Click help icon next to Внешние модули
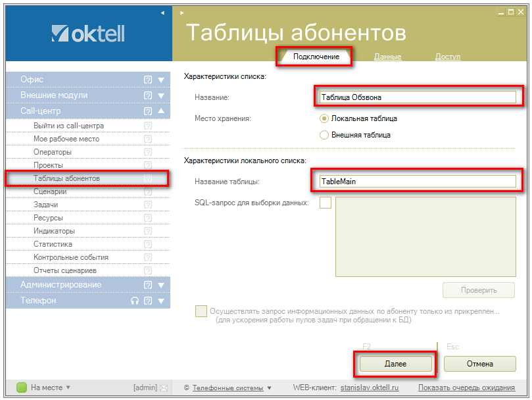 point(148,95)
